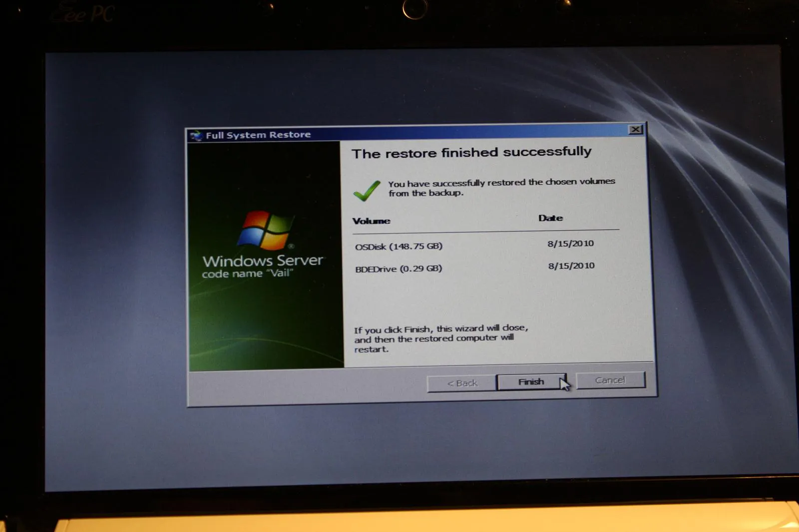Click the disabled Back button
The width and height of the screenshot is (799, 532).
(462, 383)
